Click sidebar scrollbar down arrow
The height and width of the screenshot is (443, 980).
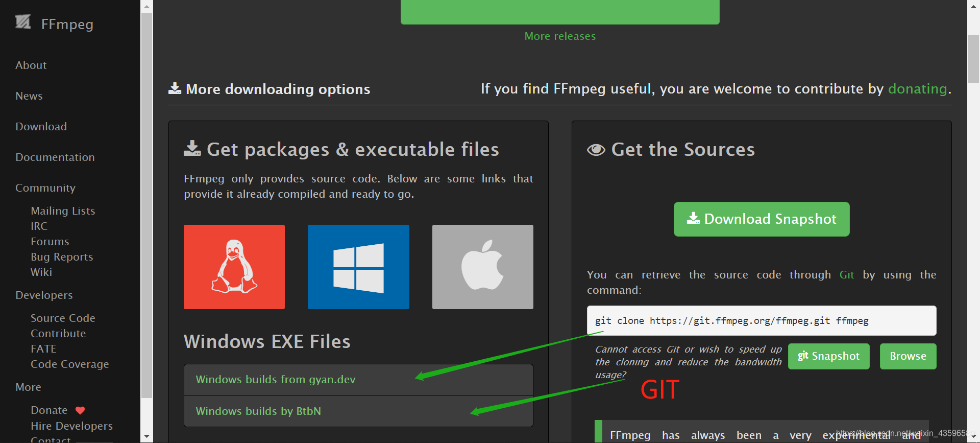[x=147, y=437]
